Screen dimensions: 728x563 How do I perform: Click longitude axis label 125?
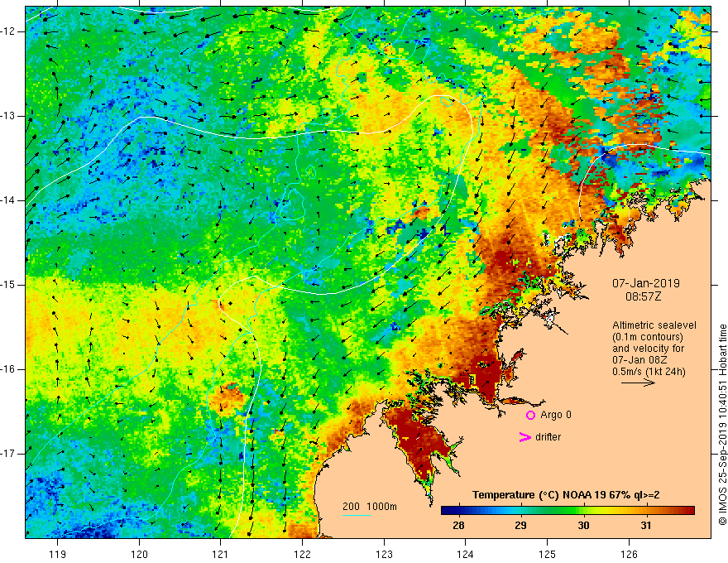click(x=548, y=554)
